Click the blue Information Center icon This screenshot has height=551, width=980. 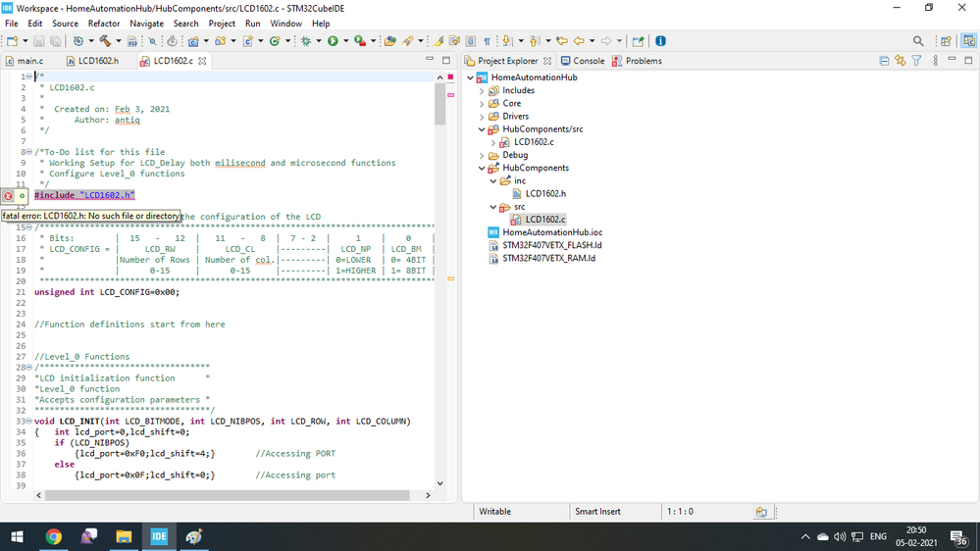tap(660, 41)
